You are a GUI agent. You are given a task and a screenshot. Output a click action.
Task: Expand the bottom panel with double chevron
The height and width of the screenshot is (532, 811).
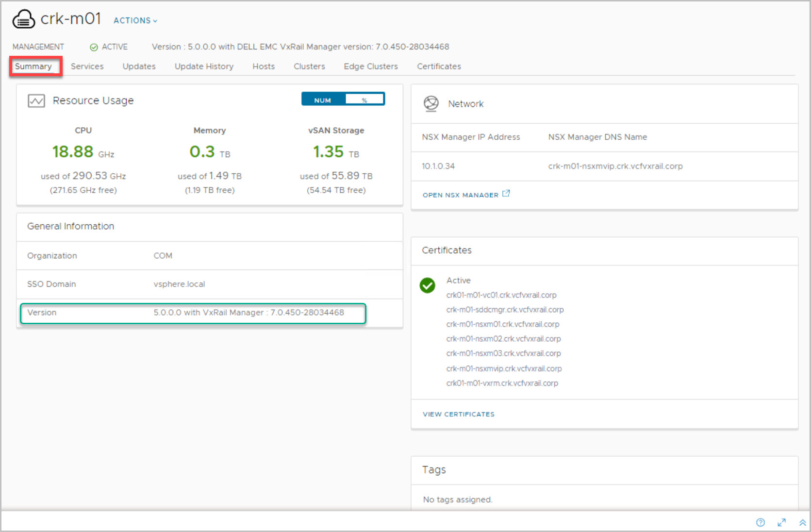tap(802, 522)
